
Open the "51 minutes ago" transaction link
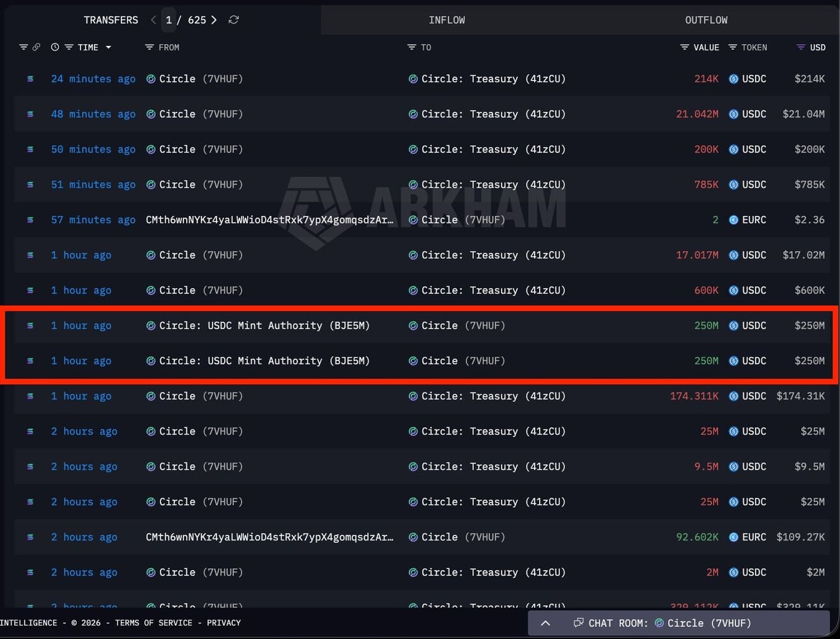point(93,184)
